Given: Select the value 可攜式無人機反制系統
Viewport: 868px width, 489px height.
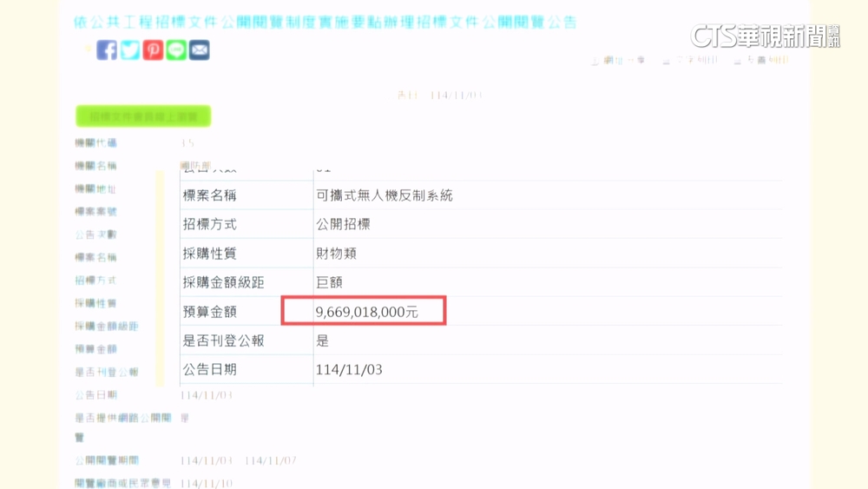Looking at the screenshot, I should (385, 195).
